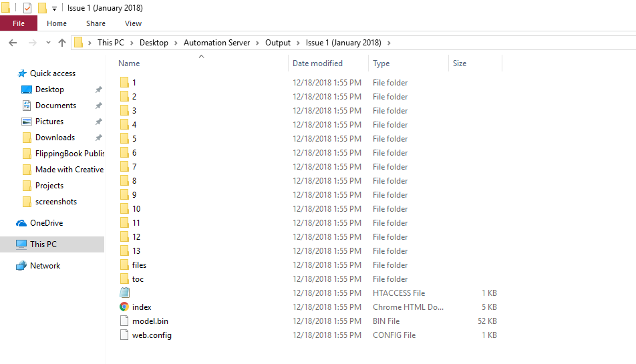Select the Chrome icon of index file
The width and height of the screenshot is (636, 364).
point(124,307)
